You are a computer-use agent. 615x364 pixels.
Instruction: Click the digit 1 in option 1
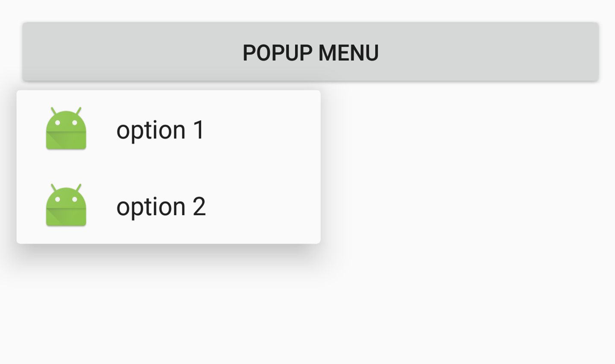199,129
